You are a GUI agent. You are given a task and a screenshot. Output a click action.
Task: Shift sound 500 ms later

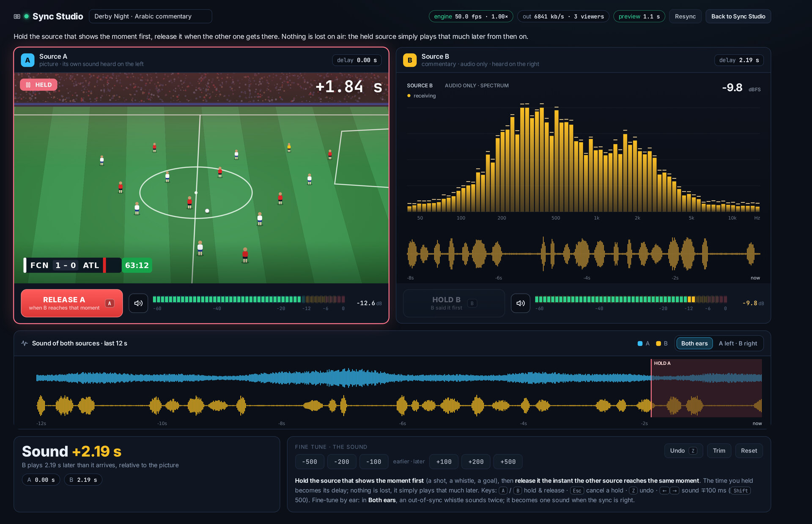click(508, 462)
